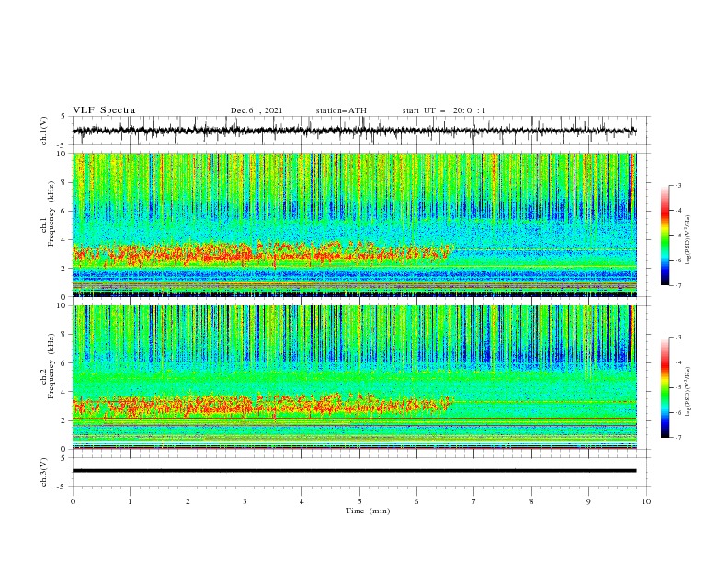Click the 'Time (min)' axis title
Screen dimensions: 728x563
pyautogui.click(x=368, y=511)
